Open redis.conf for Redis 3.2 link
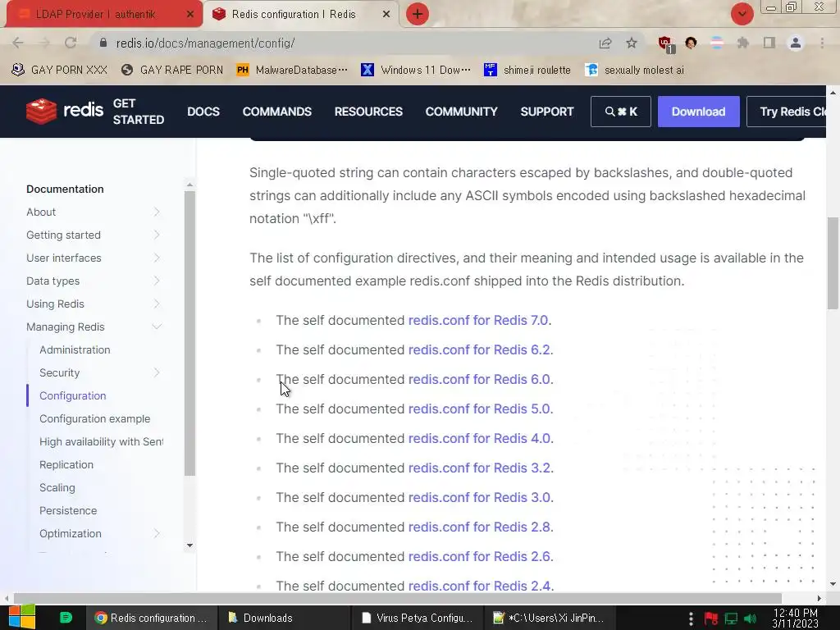840x630 pixels. point(479,468)
